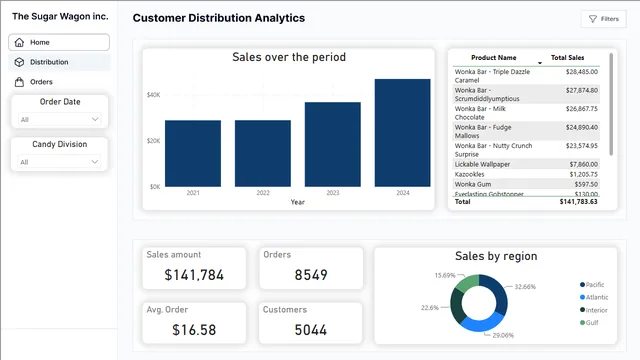This screenshot has height=360, width=640.
Task: Select the Wonka Bar - Scrumdiddlyumptious row
Action: click(526, 94)
